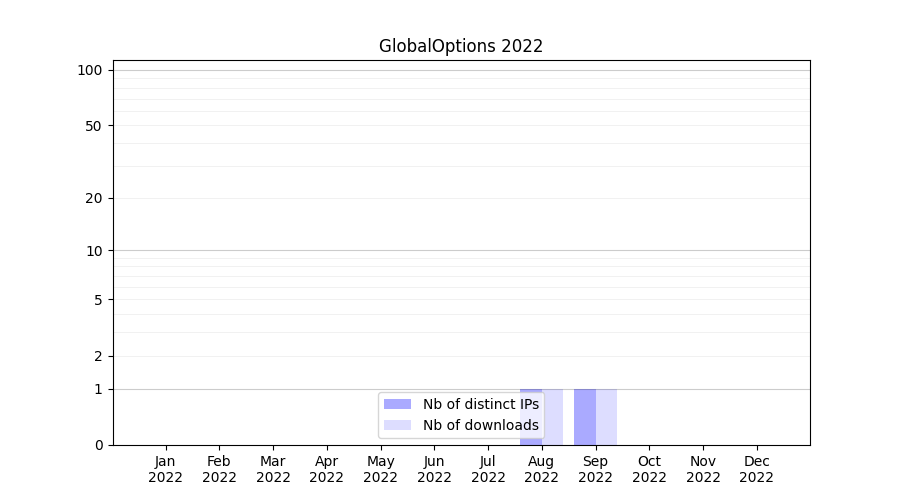Click the Oct 2022 x-axis label
The height and width of the screenshot is (500, 900).
(x=649, y=469)
